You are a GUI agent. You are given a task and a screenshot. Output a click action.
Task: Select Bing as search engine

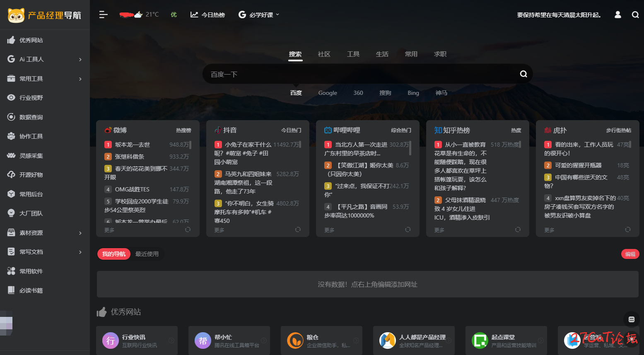(x=413, y=93)
